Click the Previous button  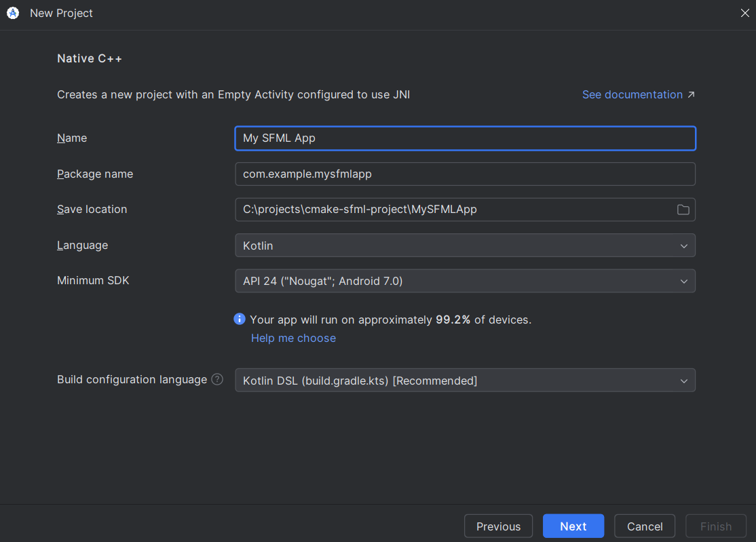498,526
